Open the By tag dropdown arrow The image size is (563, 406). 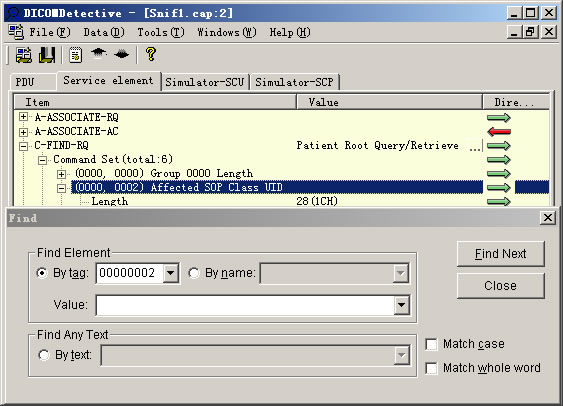171,273
